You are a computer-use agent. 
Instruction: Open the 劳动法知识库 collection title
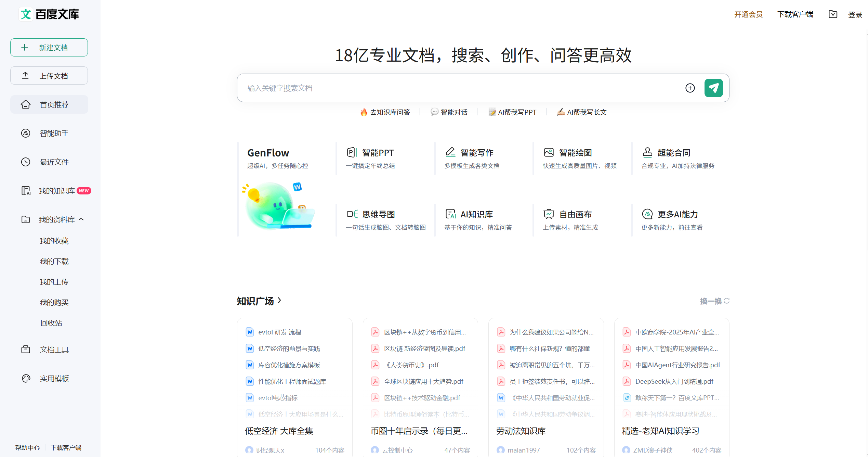(521, 431)
